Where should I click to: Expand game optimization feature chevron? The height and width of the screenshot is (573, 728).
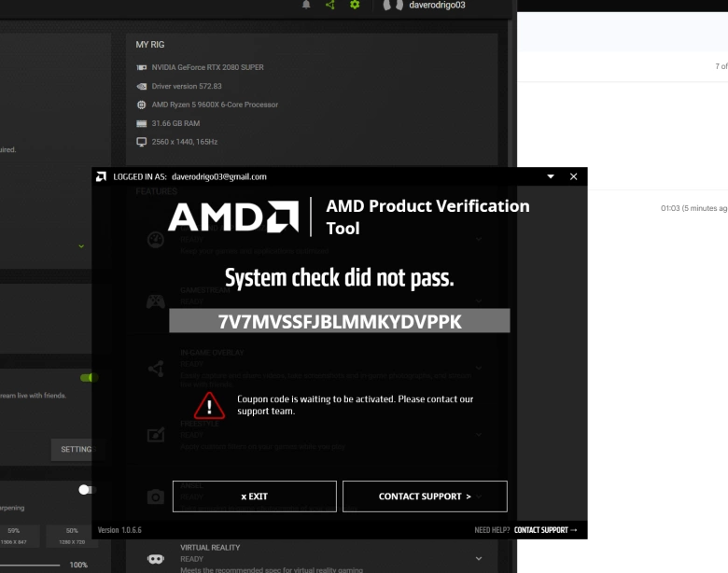click(478, 239)
